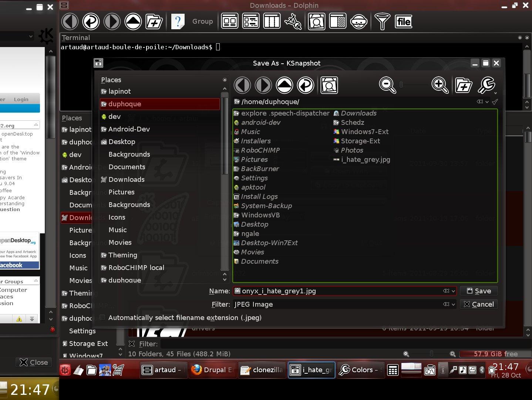Select 'duphoque' in Save As Places
This screenshot has width=532, height=400.
160,104
